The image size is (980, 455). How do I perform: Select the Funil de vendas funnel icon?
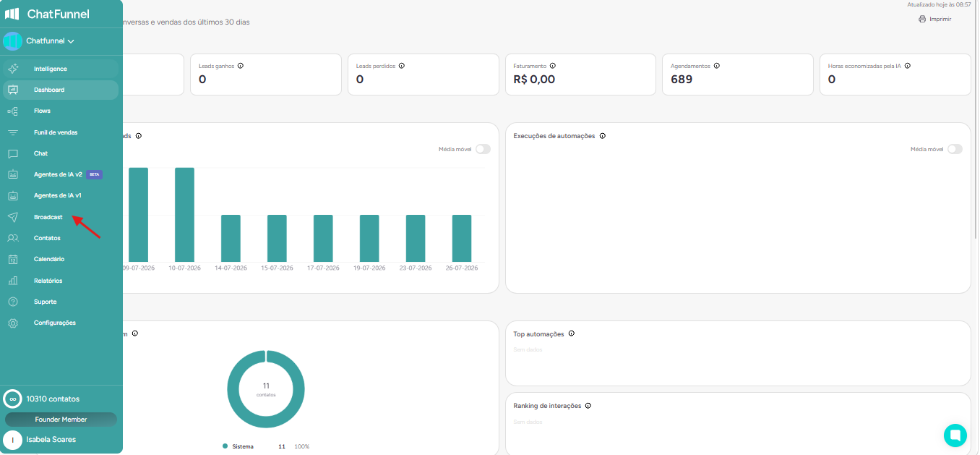click(13, 132)
